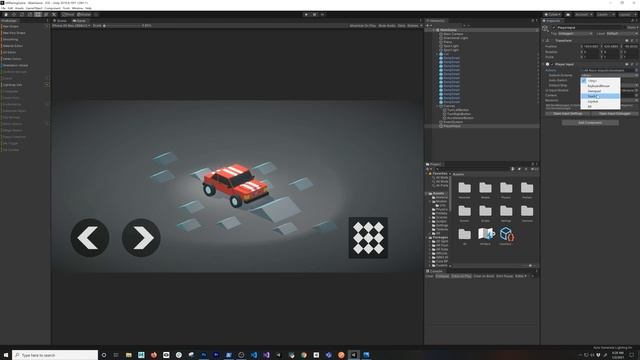
Task: Toggle the GameObject active checkbox in Inspector
Action: click(554, 28)
